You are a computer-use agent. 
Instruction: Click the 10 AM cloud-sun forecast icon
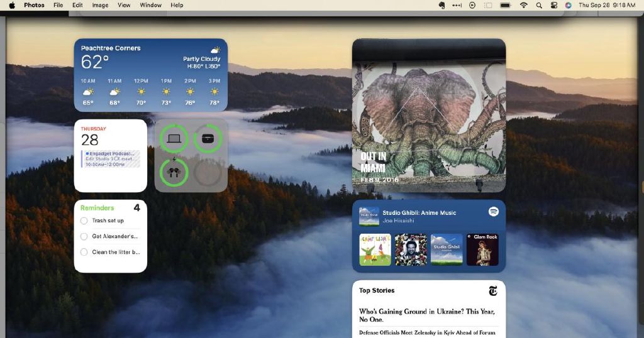pyautogui.click(x=88, y=92)
